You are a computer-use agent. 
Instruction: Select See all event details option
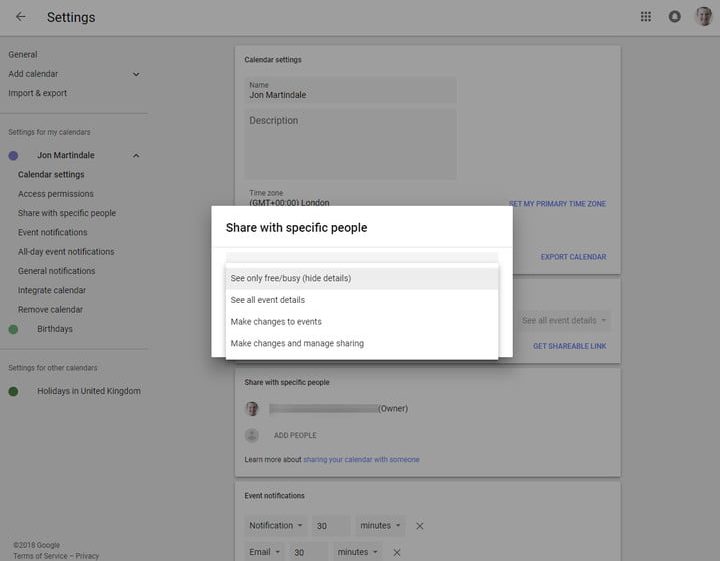362,300
